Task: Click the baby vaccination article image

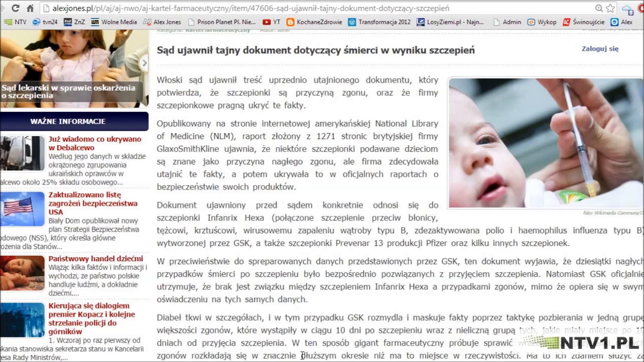Action: (545, 143)
